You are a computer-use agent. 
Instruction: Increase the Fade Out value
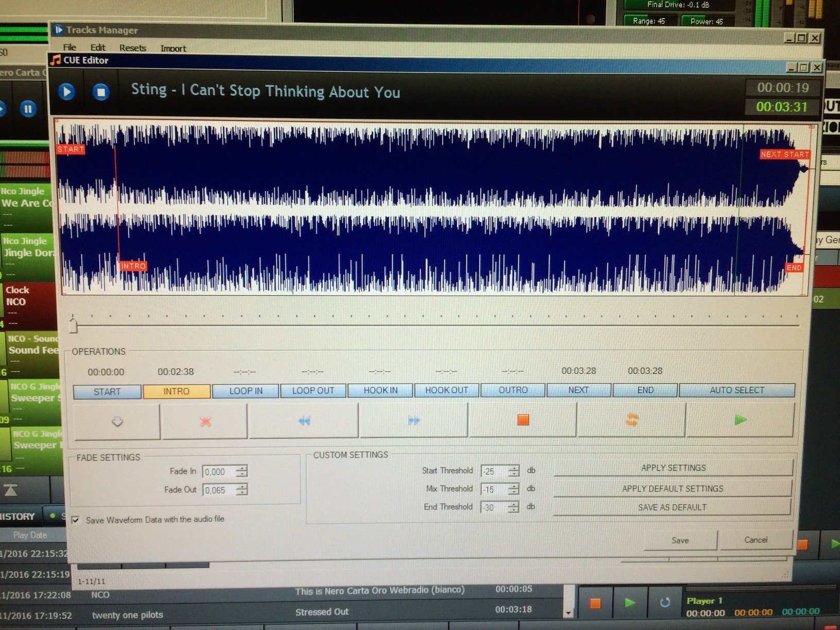pos(241,486)
